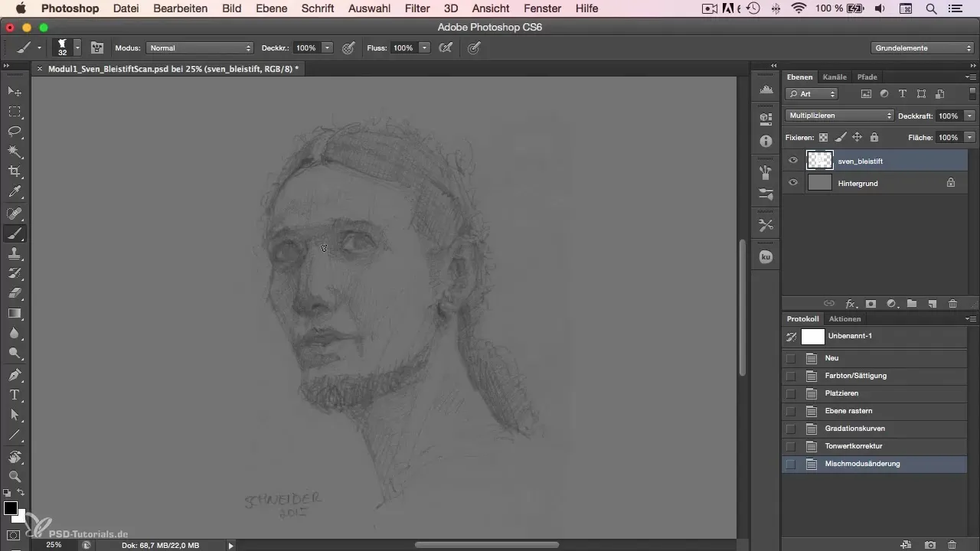The width and height of the screenshot is (980, 551).
Task: Select the History Brush tool
Action: click(15, 273)
